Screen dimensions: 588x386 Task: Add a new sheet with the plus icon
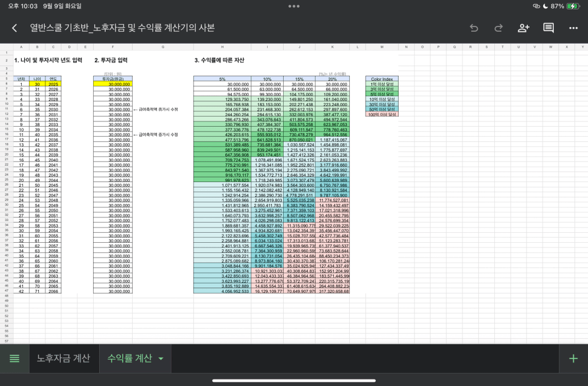point(573,359)
